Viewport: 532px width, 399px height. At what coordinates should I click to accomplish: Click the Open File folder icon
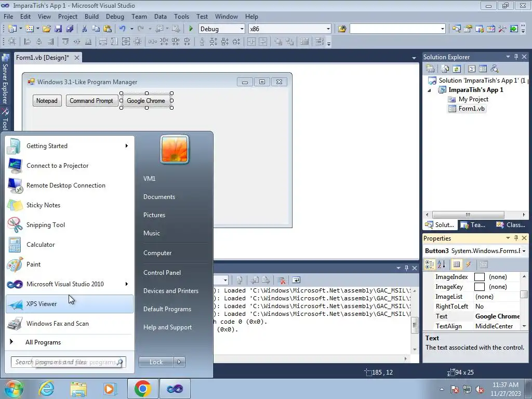[x=46, y=29]
